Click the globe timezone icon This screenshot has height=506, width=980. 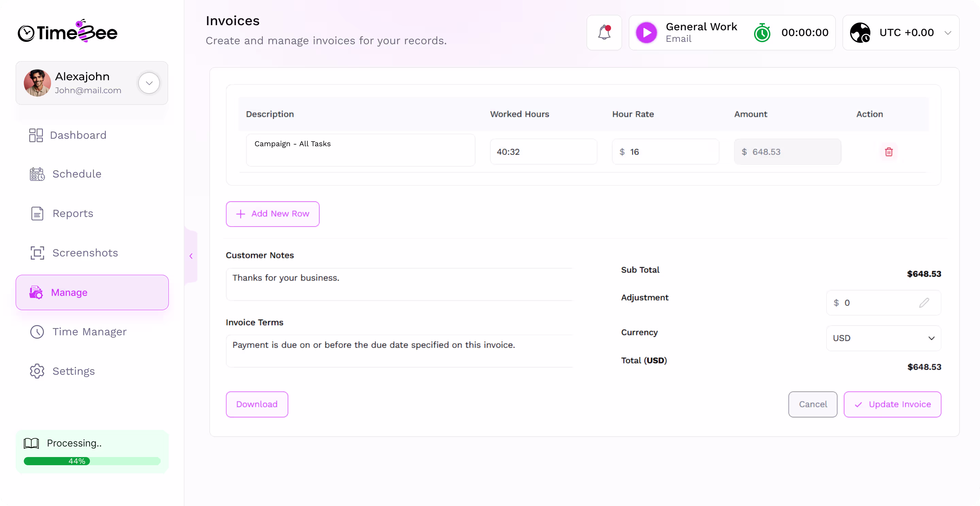tap(860, 33)
